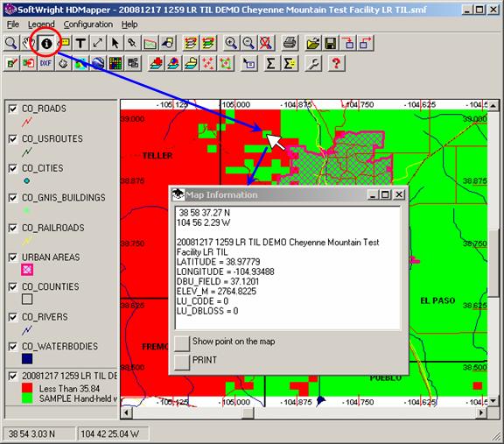Select the text T tool
The image size is (504, 444).
pyautogui.click(x=80, y=43)
